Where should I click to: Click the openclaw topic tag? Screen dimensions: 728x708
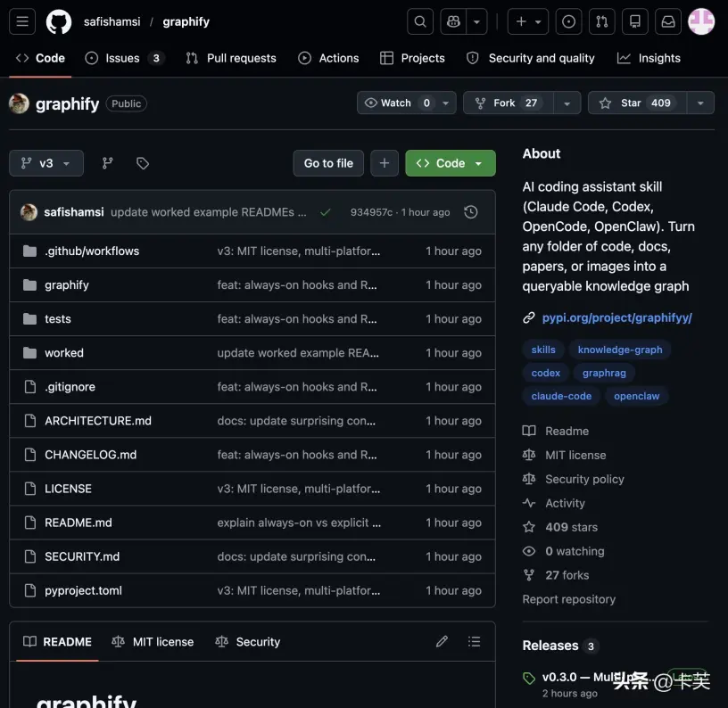click(x=636, y=396)
